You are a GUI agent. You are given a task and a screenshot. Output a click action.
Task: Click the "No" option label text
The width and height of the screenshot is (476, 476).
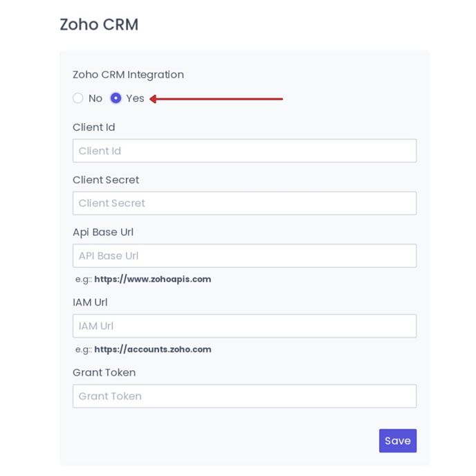(x=95, y=98)
